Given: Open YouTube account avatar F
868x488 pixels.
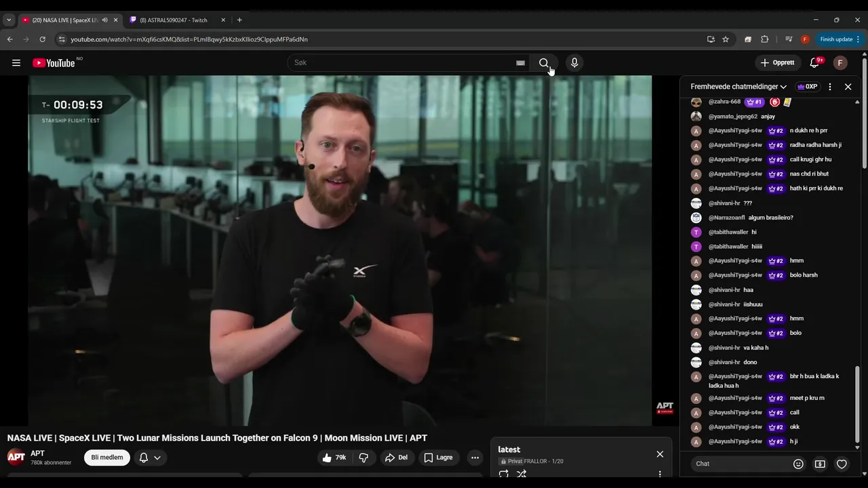Looking at the screenshot, I should [840, 63].
